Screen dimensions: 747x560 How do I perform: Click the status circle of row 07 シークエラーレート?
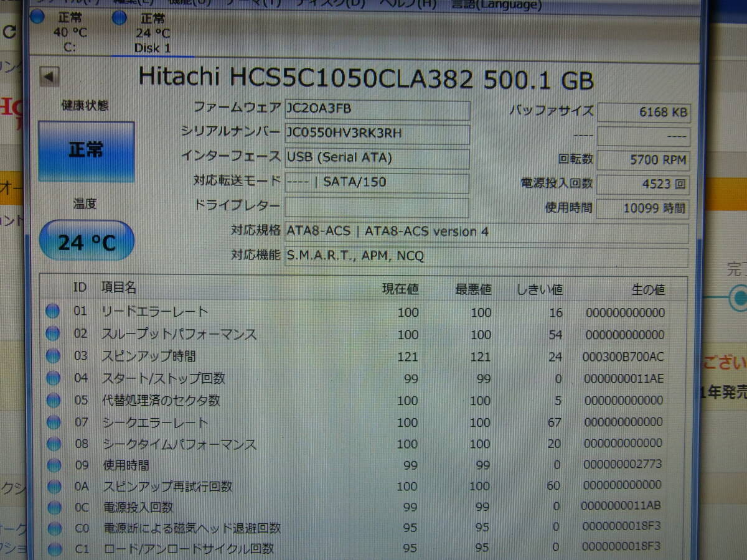54,422
